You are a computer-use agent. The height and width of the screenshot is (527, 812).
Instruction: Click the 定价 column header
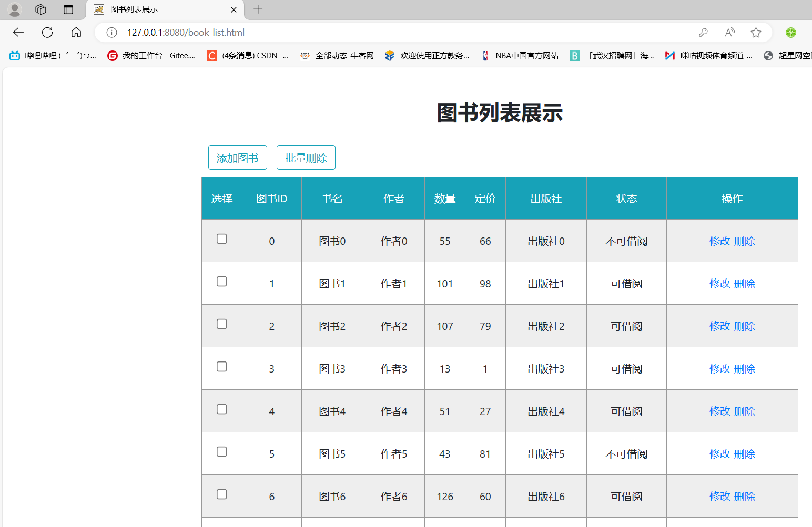(485, 199)
